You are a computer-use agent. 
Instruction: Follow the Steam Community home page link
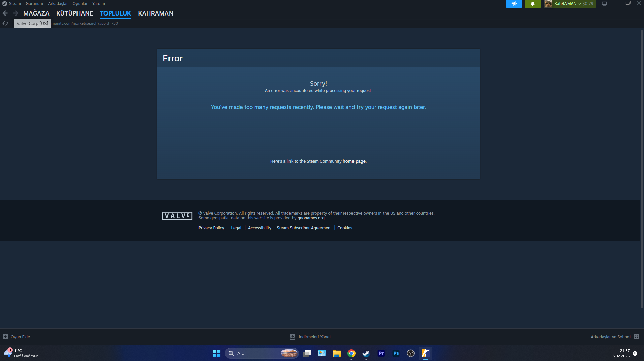click(354, 161)
